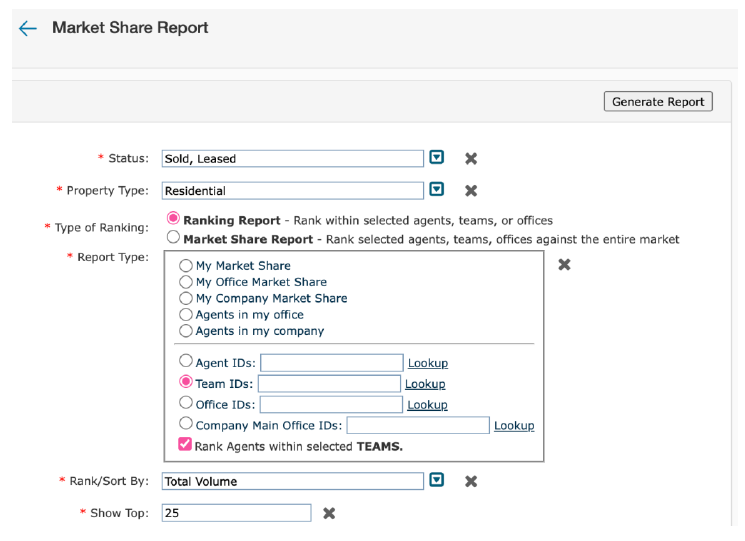Clear Report Type selection with X
Image resolution: width=745 pixels, height=541 pixels.
click(x=564, y=264)
